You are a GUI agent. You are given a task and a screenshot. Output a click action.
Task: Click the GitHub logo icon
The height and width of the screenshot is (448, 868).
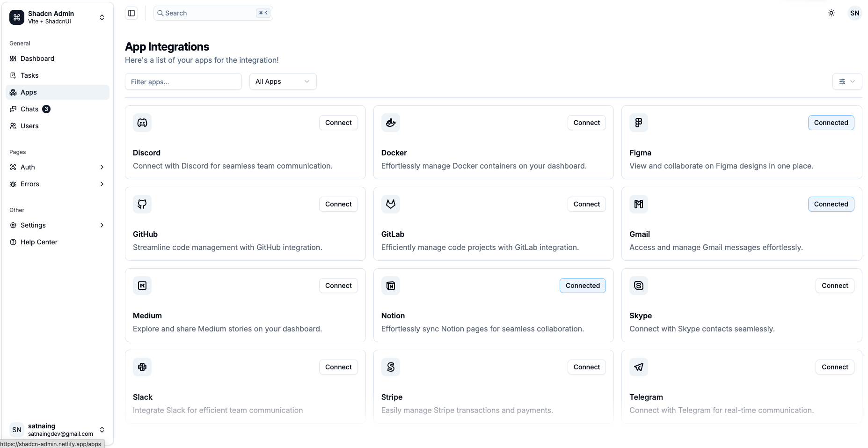[x=142, y=204]
